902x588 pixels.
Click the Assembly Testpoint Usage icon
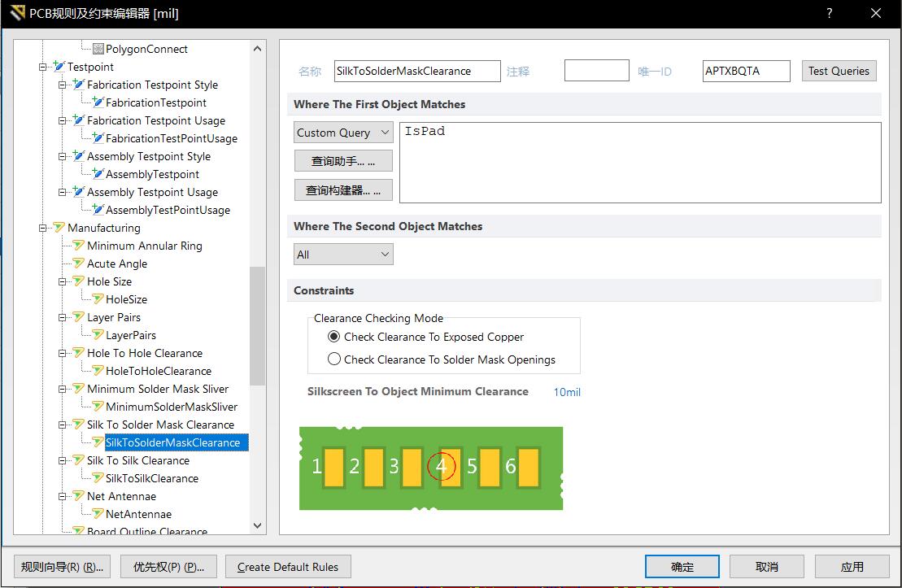click(x=79, y=192)
